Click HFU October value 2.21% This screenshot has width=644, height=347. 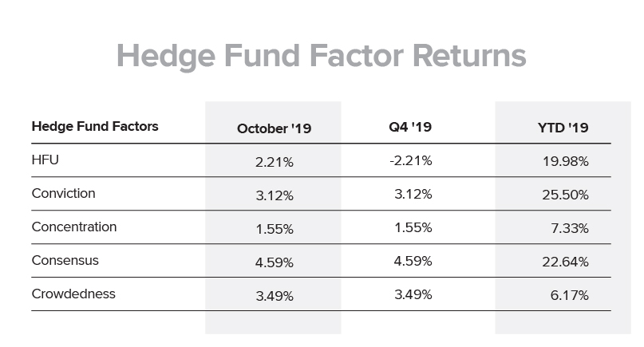[x=274, y=162]
